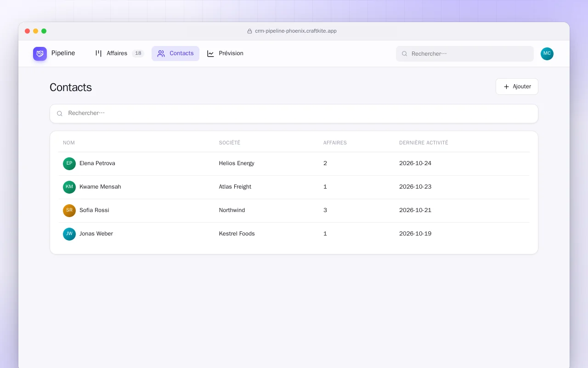The width and height of the screenshot is (588, 368).
Task: Click the DERNIÈRE ACTIVITÉ column header
Action: pyautogui.click(x=424, y=143)
